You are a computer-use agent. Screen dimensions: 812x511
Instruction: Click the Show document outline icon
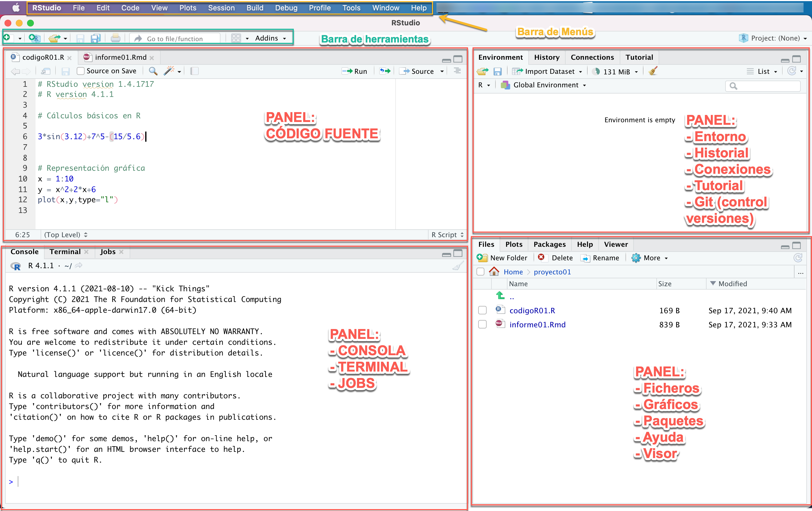(457, 71)
